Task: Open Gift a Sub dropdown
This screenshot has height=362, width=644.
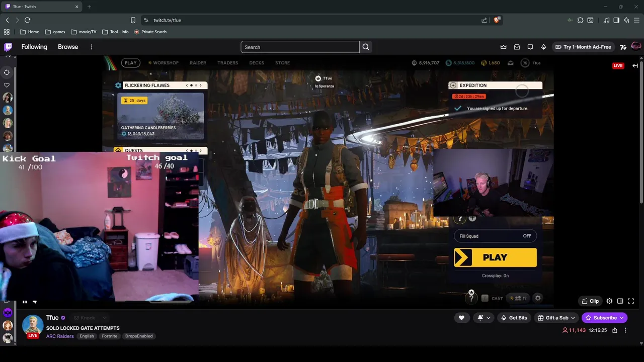Action: point(556,318)
